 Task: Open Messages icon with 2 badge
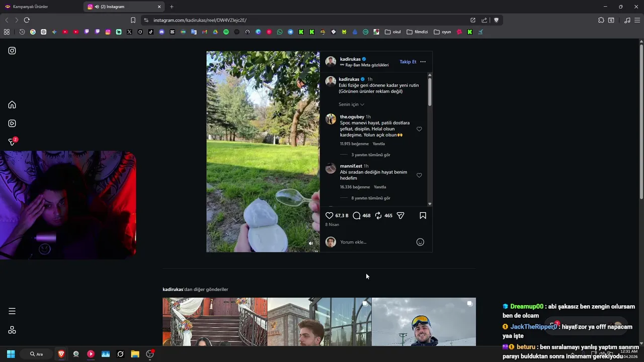[13, 142]
